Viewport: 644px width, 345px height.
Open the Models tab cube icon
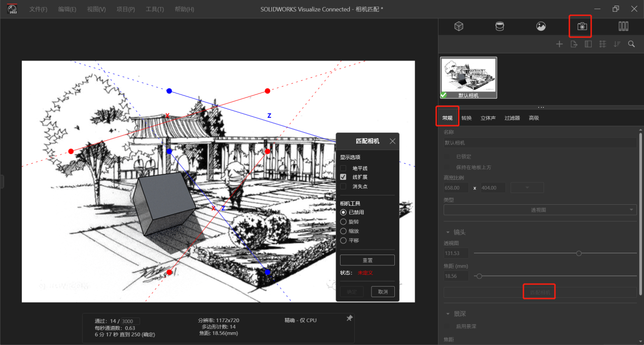[x=459, y=26]
